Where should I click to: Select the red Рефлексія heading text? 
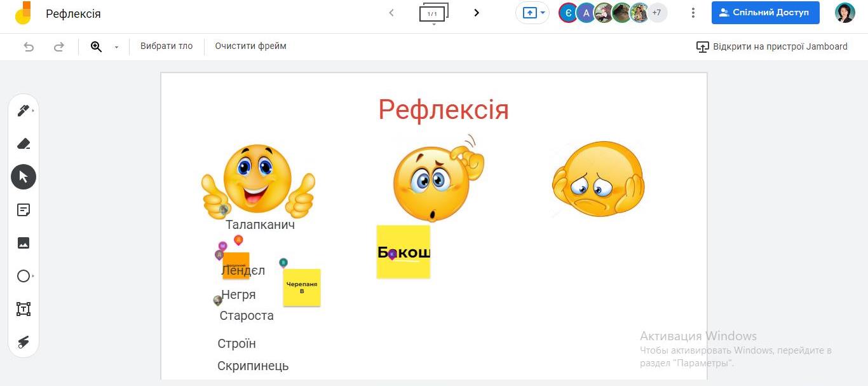coord(444,109)
